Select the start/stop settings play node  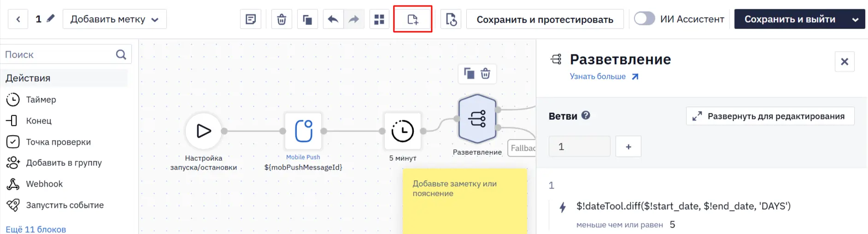204,131
